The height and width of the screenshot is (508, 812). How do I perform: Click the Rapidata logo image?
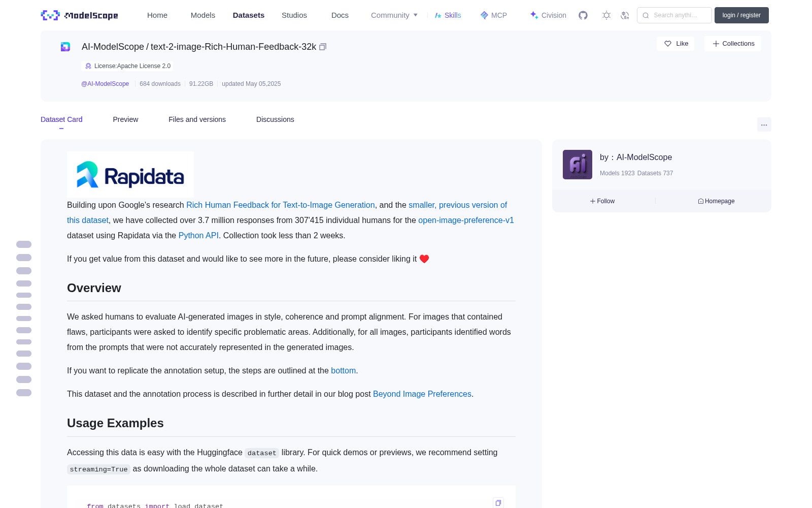pos(130,174)
